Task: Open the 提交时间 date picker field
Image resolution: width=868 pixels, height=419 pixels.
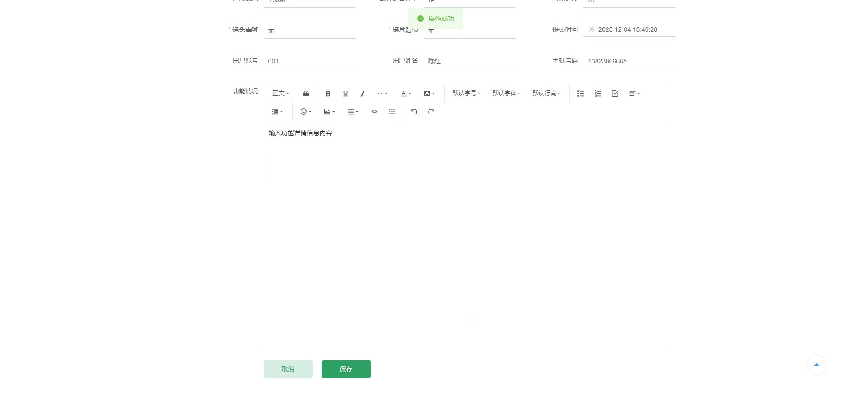Action: pos(629,29)
